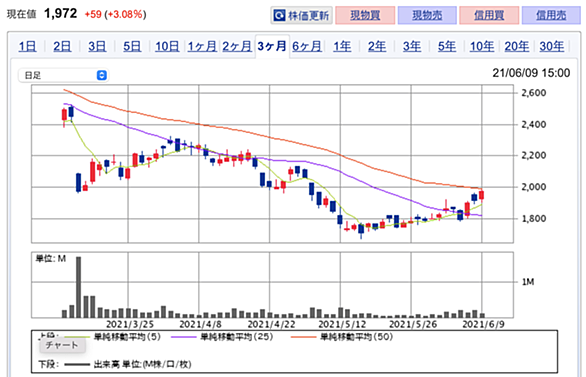Switch chart to 1年 period
The height and width of the screenshot is (377, 586).
[342, 47]
